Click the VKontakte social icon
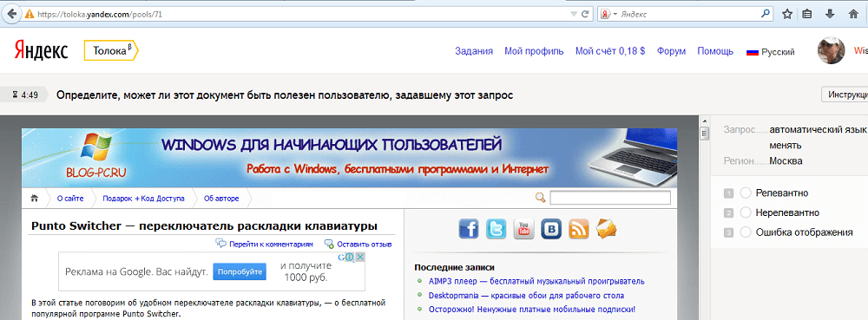Image resolution: width=868 pixels, height=320 pixels. tap(551, 229)
